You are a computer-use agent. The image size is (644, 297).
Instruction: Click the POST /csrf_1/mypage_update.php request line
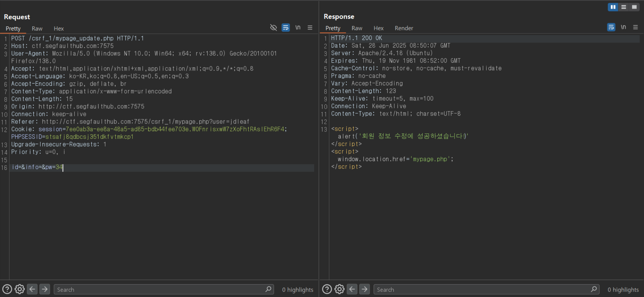78,38
